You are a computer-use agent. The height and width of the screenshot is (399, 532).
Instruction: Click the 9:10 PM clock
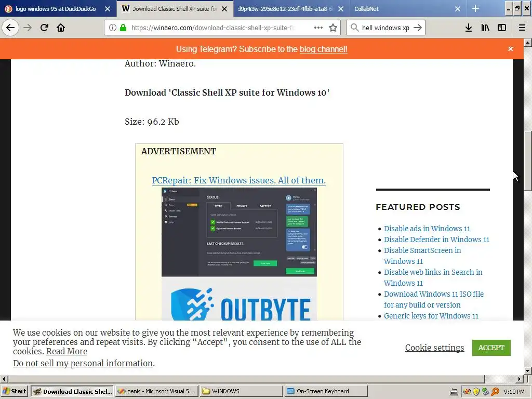(x=514, y=392)
